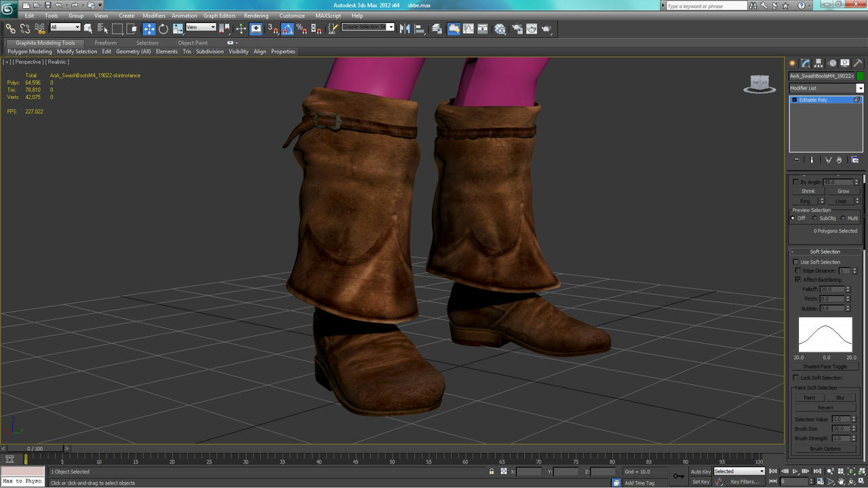The width and height of the screenshot is (868, 488).
Task: Click the Pin Stack icon
Action: (797, 160)
